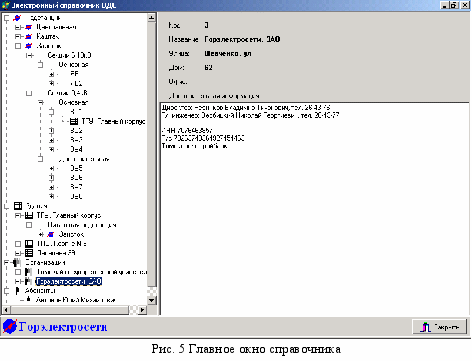Select the "ТП8, Главный корпус" leaf under Яч1

coord(113,121)
